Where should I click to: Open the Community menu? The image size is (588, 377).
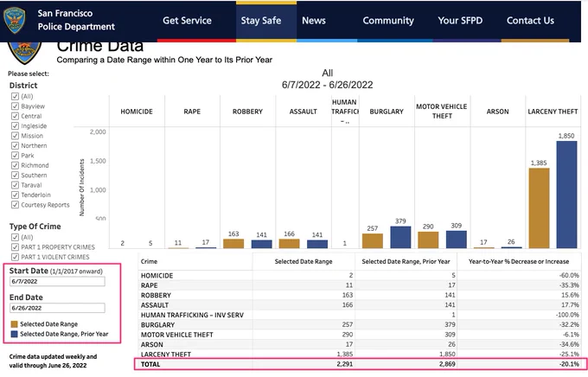pos(388,21)
